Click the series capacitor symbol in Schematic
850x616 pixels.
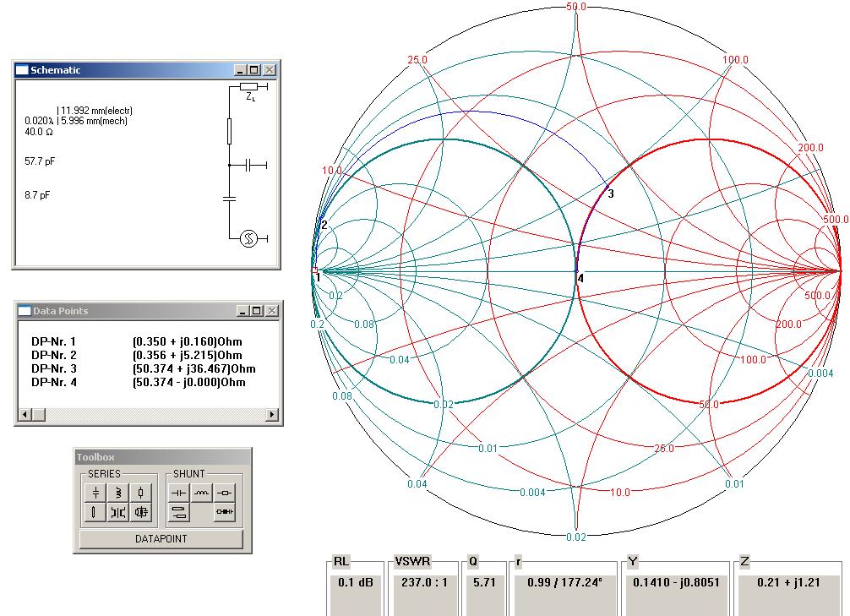point(229,199)
